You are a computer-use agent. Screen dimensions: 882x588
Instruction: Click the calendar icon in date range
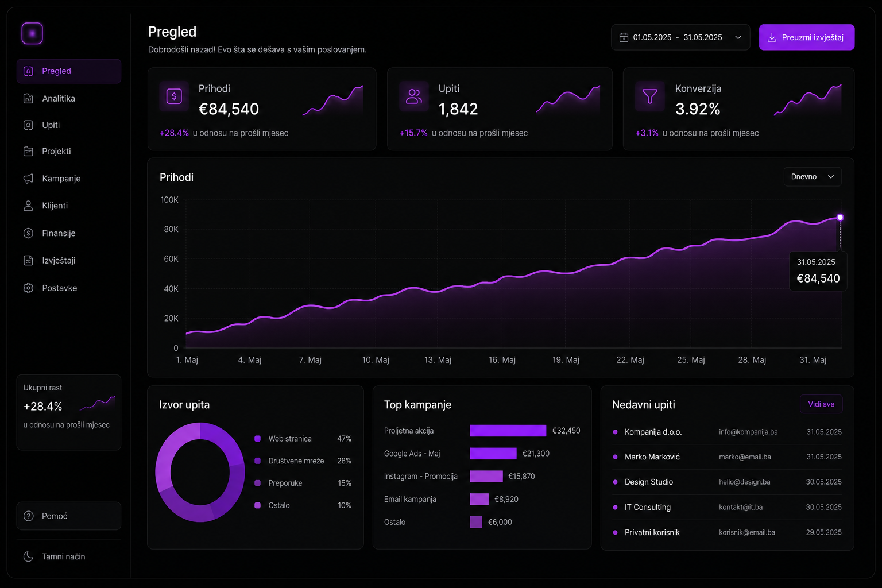624,37
